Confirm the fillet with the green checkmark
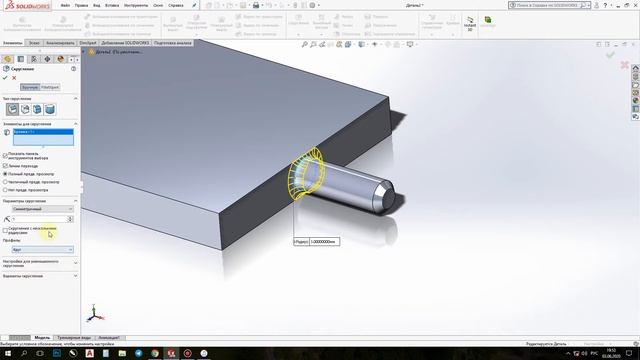Viewport: 640px width, 360px height. (5, 78)
